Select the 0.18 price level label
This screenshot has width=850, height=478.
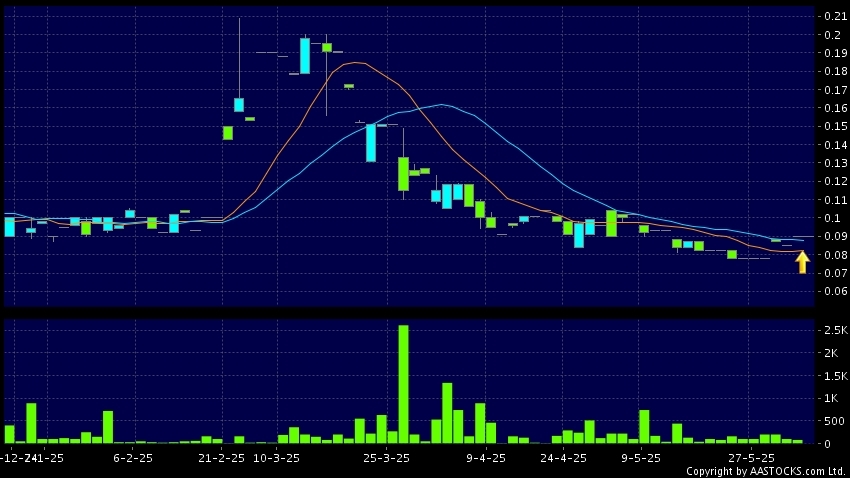pos(835,72)
